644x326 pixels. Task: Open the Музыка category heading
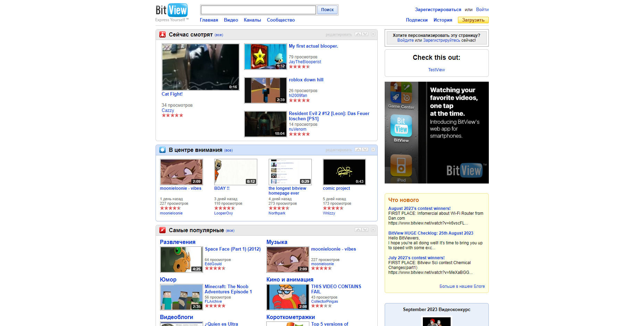(x=277, y=242)
